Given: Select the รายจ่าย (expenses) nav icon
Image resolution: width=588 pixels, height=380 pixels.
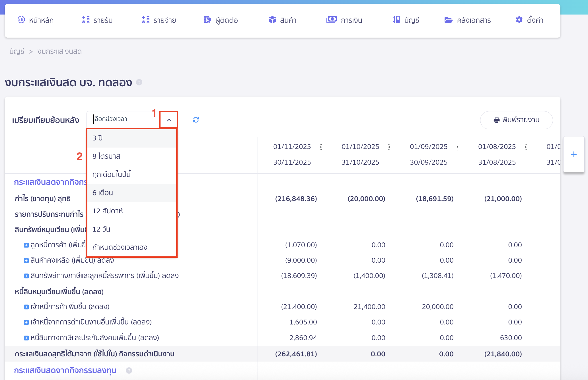Looking at the screenshot, I should click(x=145, y=20).
